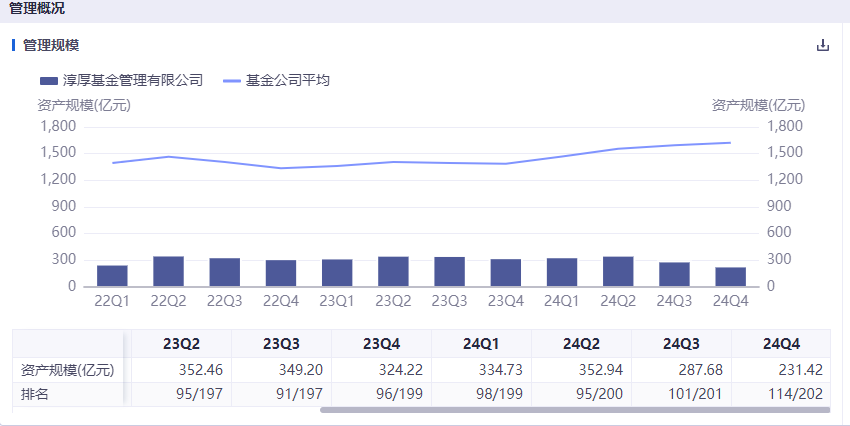
Task: Select the 24Q1 column header
Action: point(481,343)
